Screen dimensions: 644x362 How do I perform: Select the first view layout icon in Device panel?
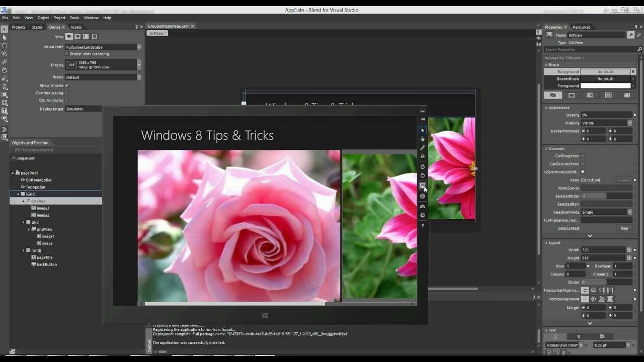[69, 37]
